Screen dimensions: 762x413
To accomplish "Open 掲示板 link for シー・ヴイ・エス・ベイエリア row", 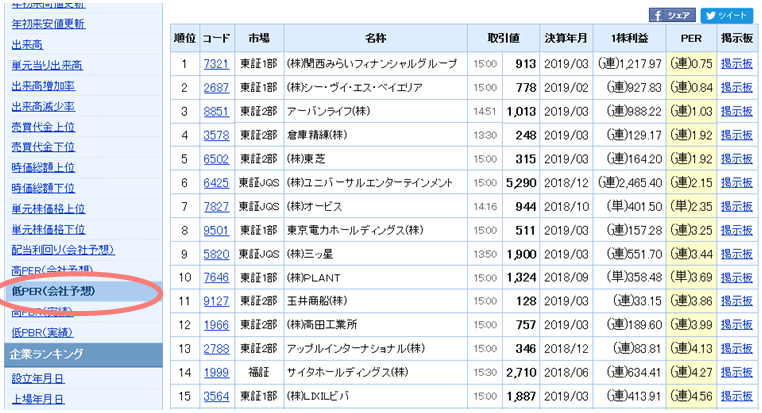I will pyautogui.click(x=737, y=87).
